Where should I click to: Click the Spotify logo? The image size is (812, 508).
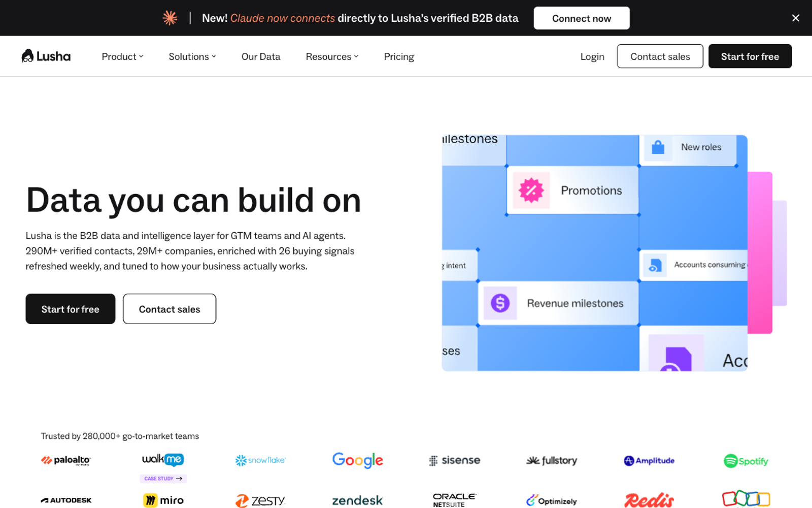tap(746, 461)
